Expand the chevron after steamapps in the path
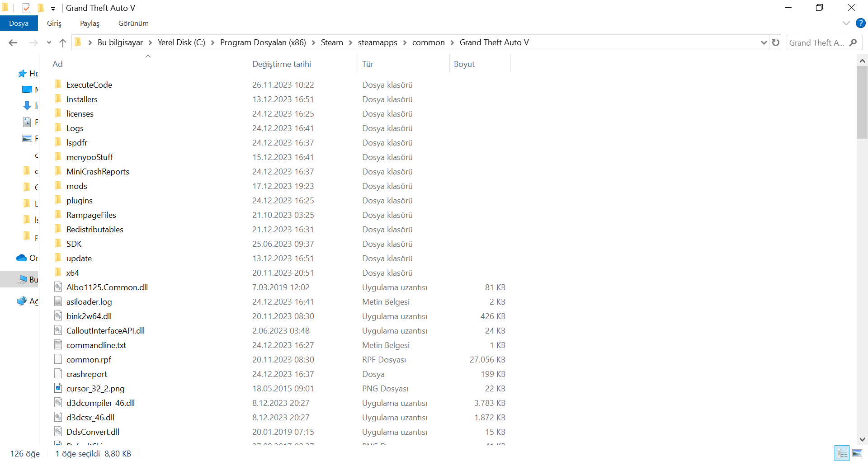 click(405, 42)
